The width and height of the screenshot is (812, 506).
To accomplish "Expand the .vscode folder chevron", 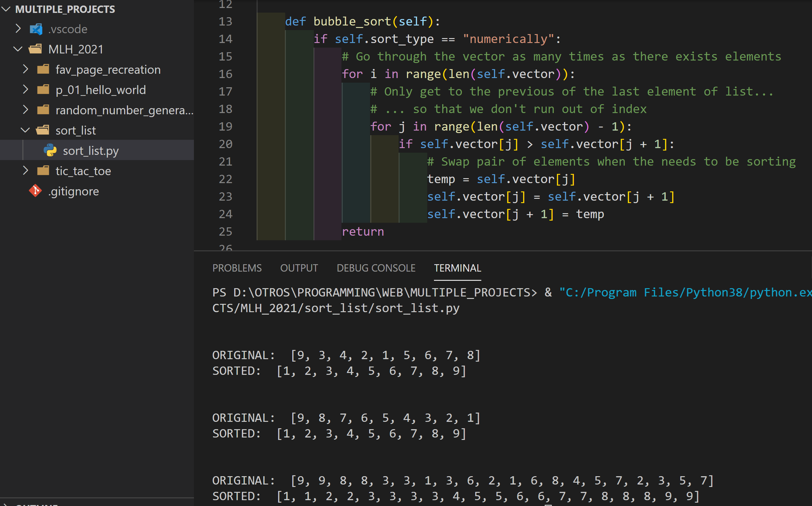I will (18, 29).
